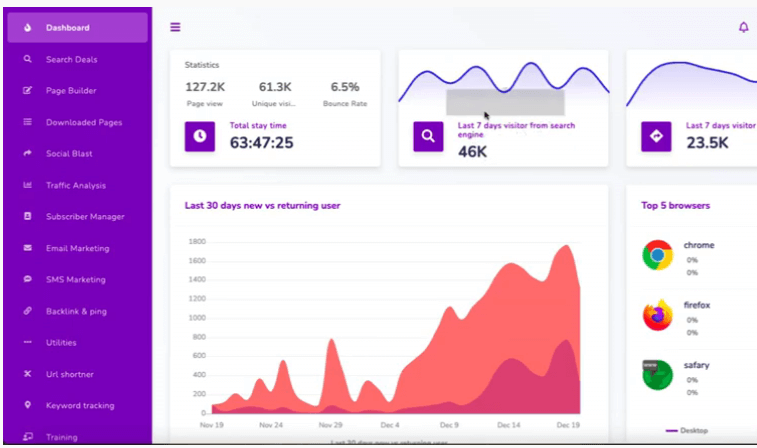Screen dimensions: 757x448
Task: Click the Training icon in sidebar
Action: 28,436
